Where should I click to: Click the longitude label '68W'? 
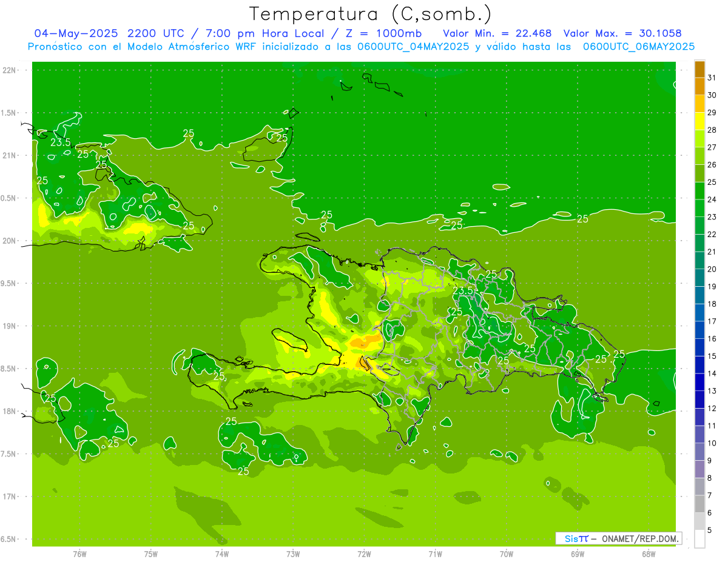[649, 554]
